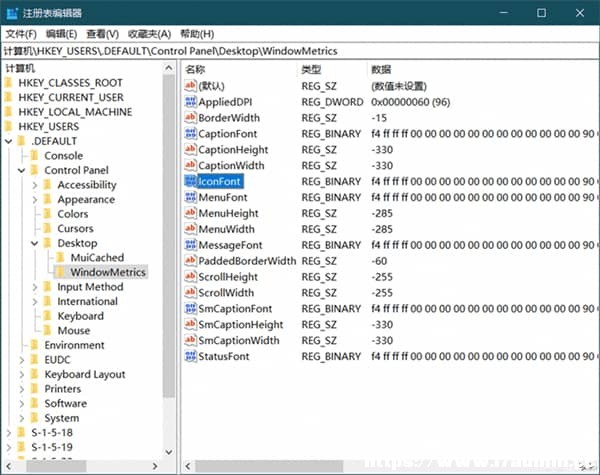Click the SmCaptionFont binary value icon
600x475 pixels.
[191, 308]
